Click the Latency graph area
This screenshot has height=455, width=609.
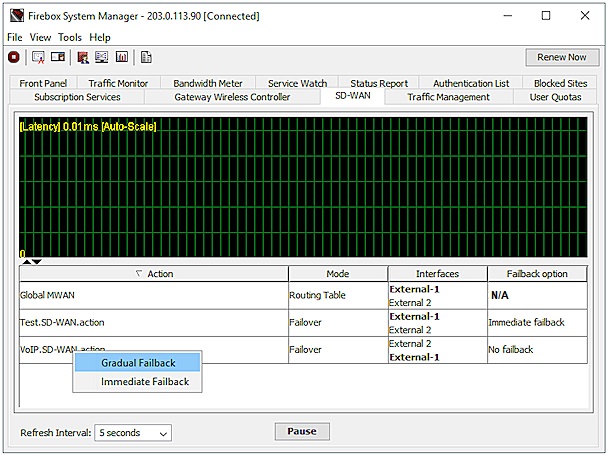(303, 187)
